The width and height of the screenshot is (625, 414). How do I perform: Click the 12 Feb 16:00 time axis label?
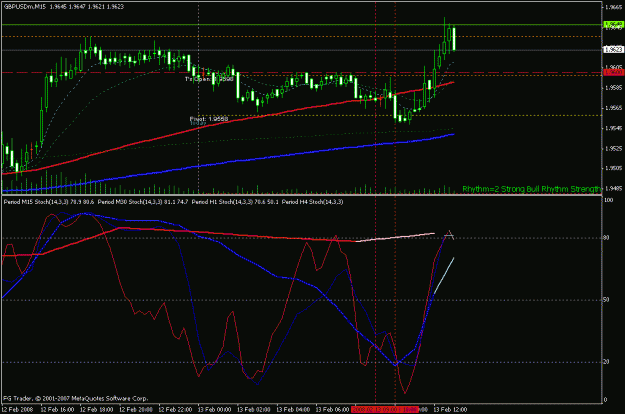pos(57,409)
